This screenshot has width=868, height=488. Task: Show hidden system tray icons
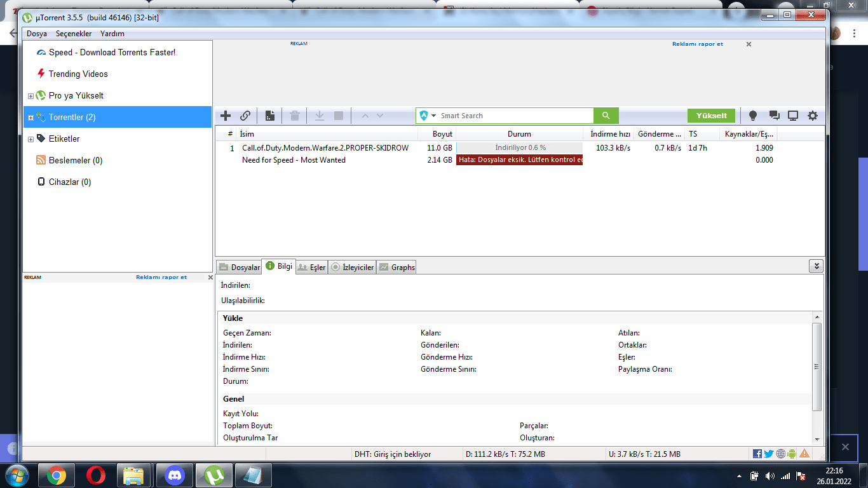click(739, 476)
